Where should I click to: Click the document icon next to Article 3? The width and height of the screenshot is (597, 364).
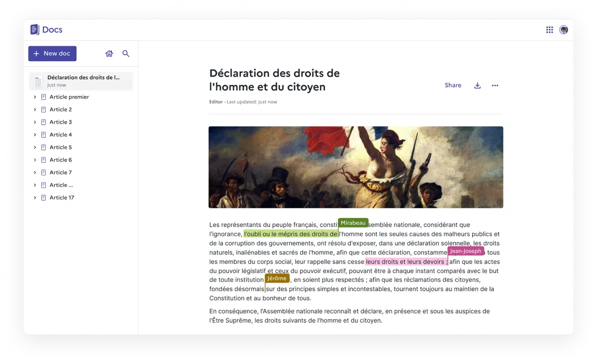coord(44,122)
